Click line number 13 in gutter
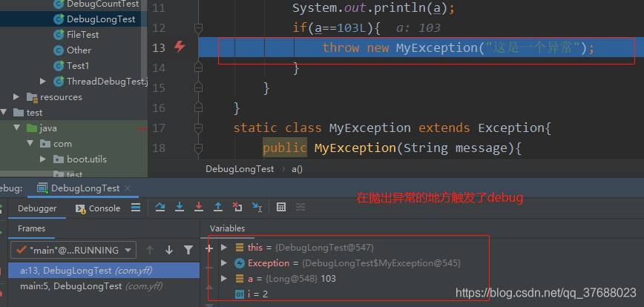This screenshot has height=307, width=644. point(159,47)
